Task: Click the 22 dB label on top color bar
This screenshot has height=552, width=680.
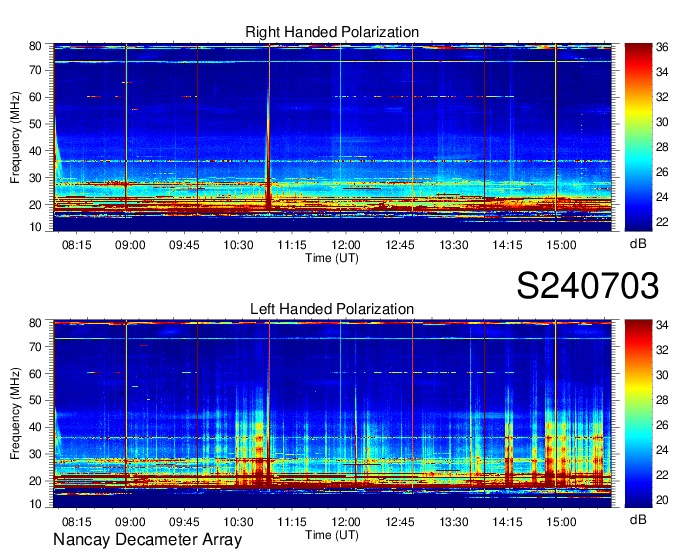Action: pos(662,222)
